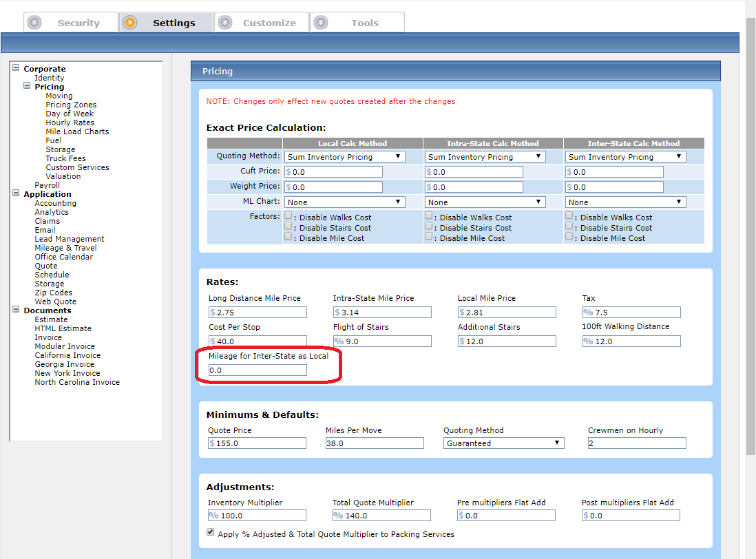Open Payroll settings
Viewport: 756px width, 559px height.
[48, 185]
